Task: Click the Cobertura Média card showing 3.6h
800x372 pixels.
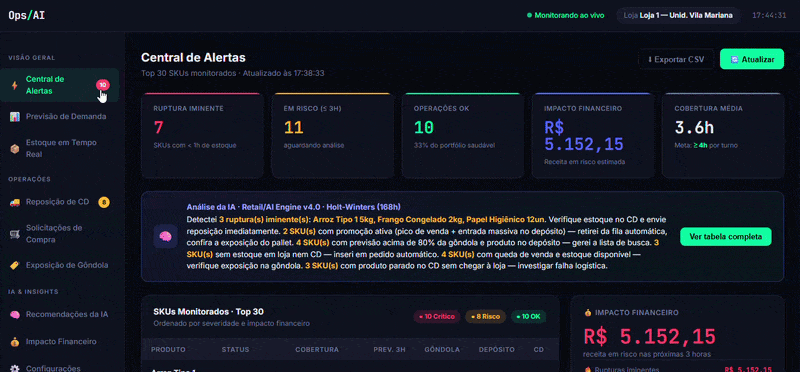Action: [x=723, y=135]
